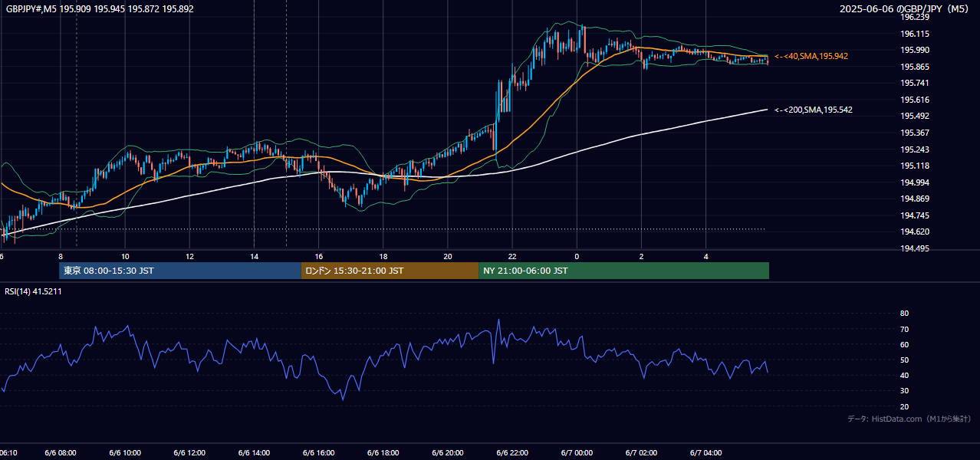Click the price axis value 195.243

pos(915,150)
